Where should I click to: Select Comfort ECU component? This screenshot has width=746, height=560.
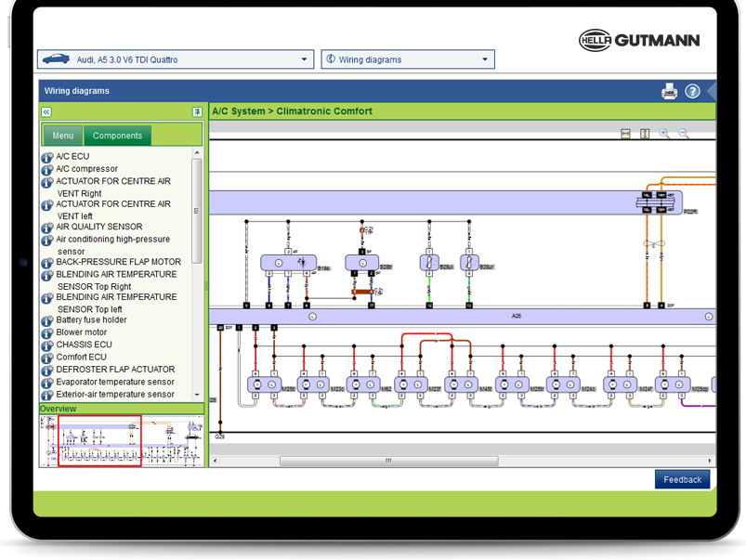pyautogui.click(x=82, y=358)
